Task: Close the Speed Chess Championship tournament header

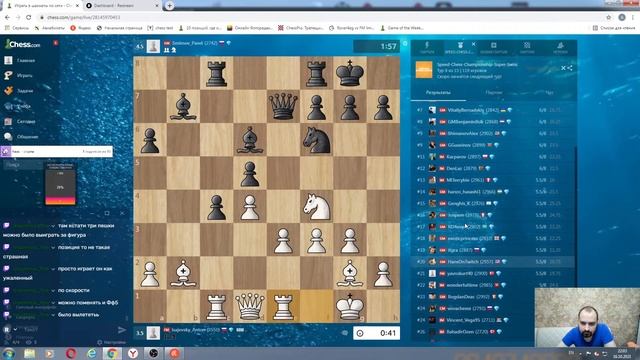Action: tap(563, 68)
